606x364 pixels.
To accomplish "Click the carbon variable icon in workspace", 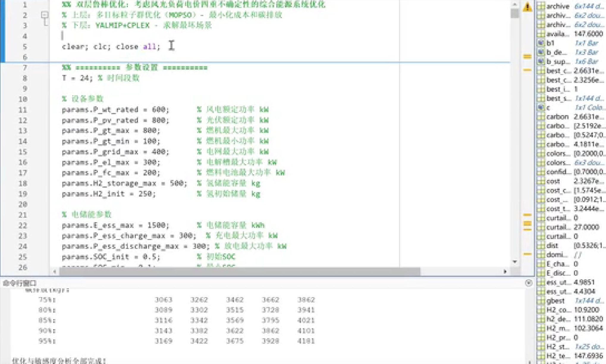I will [x=541, y=117].
